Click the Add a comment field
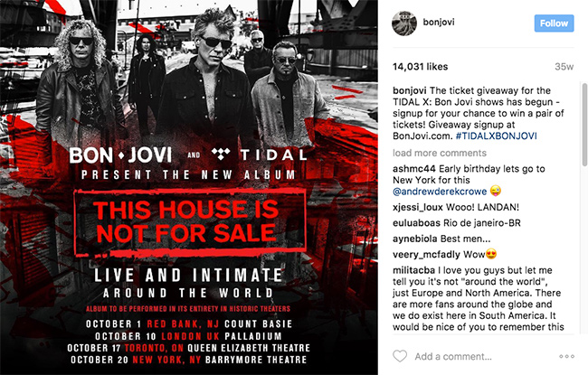Image resolution: width=588 pixels, height=375 pixels. click(x=453, y=357)
